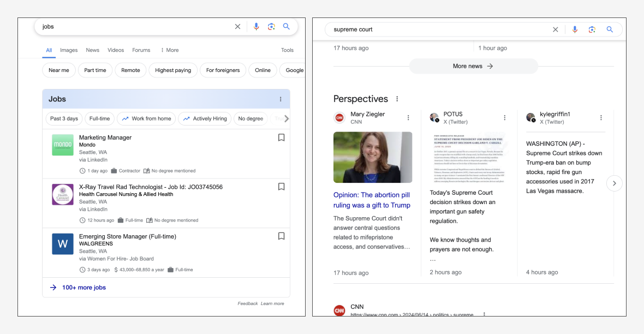Screen dimensions: 644x334
Task: Bookmark the Marketing Manager job
Action: pos(281,138)
